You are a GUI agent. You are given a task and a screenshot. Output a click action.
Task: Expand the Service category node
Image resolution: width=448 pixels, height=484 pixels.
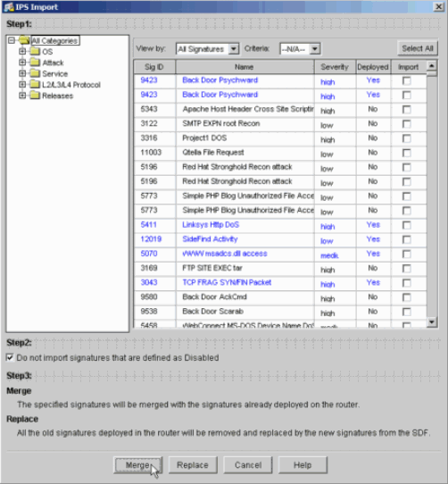pos(22,73)
